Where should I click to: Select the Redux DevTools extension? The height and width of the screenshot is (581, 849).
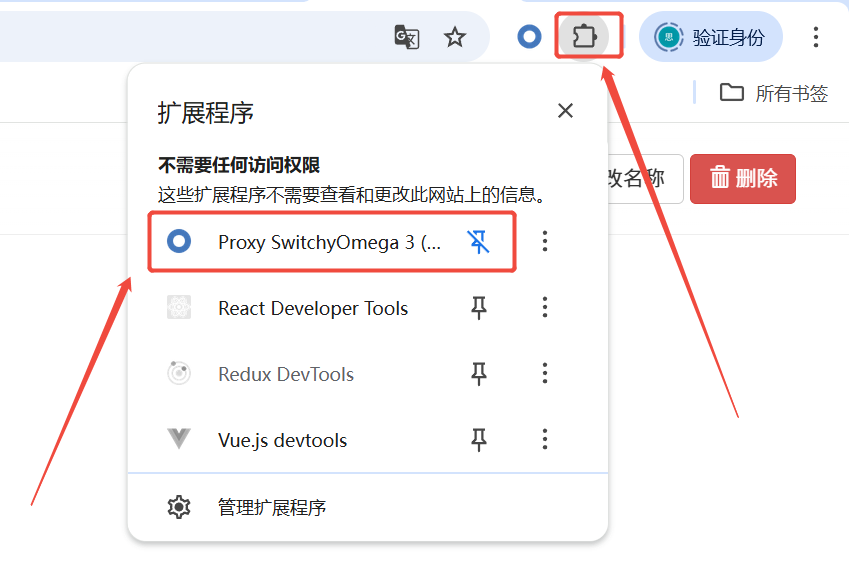(x=305, y=374)
